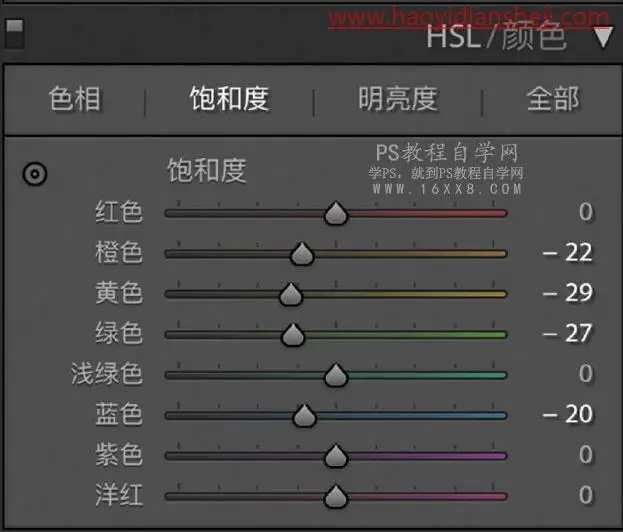The height and width of the screenshot is (532, 623).
Task: Click the 浅绿色 slider label
Action: [107, 373]
